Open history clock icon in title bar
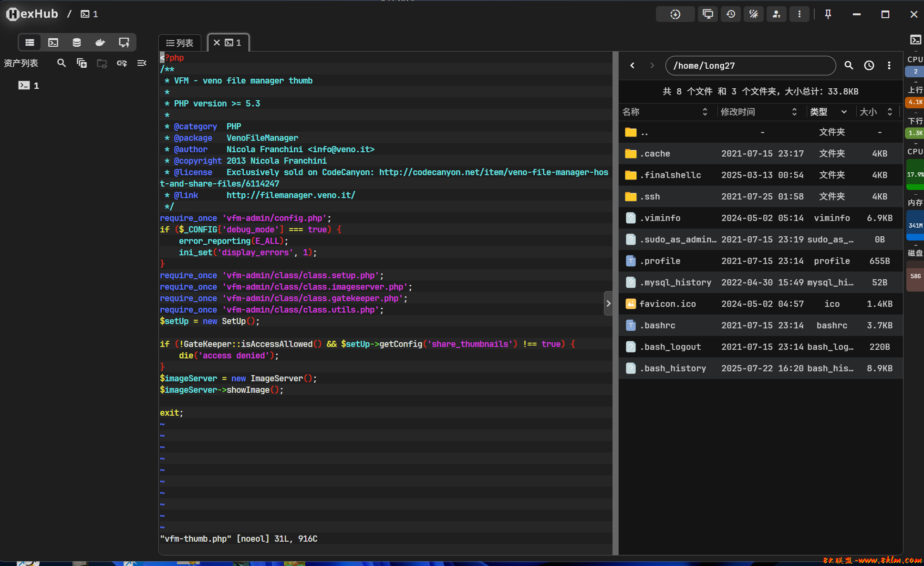Viewport: 924px width, 566px height. coord(731,14)
